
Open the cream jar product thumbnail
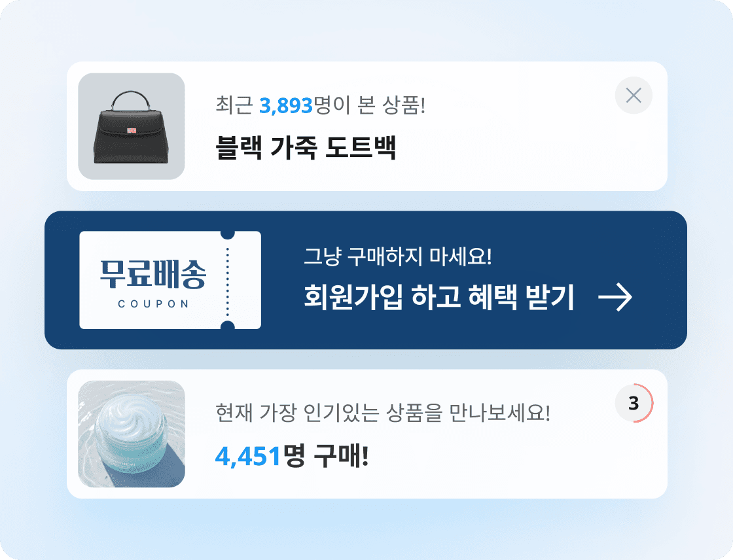(x=132, y=434)
